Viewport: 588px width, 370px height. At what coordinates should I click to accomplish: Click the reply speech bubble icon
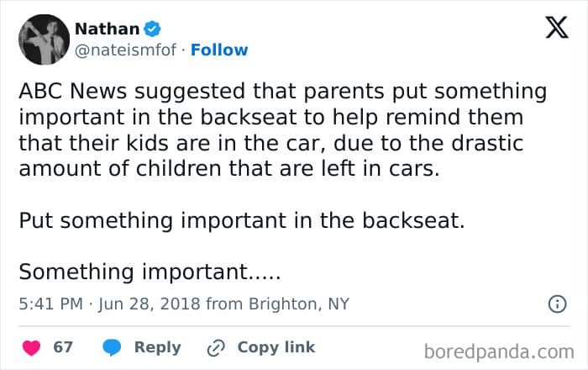113,347
